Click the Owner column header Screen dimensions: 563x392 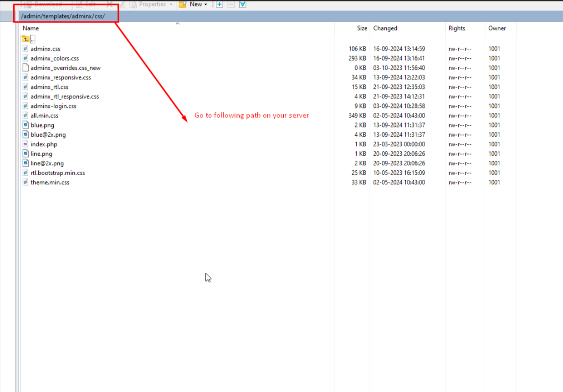497,28
